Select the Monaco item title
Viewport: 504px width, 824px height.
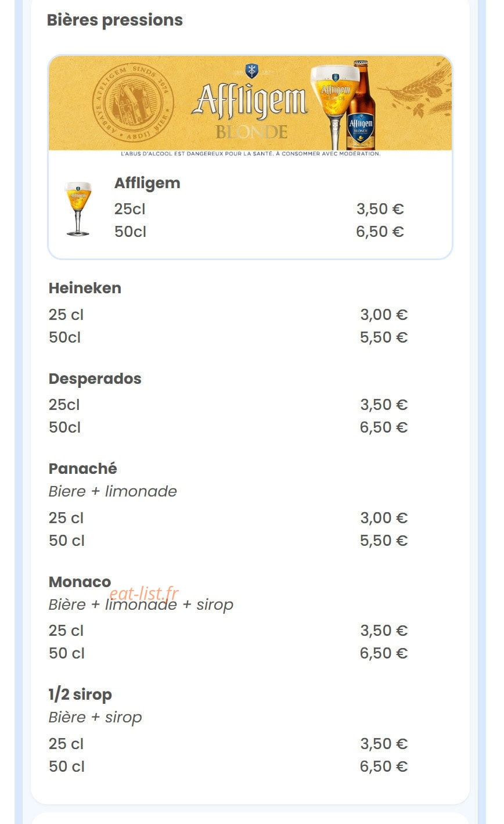(80, 582)
